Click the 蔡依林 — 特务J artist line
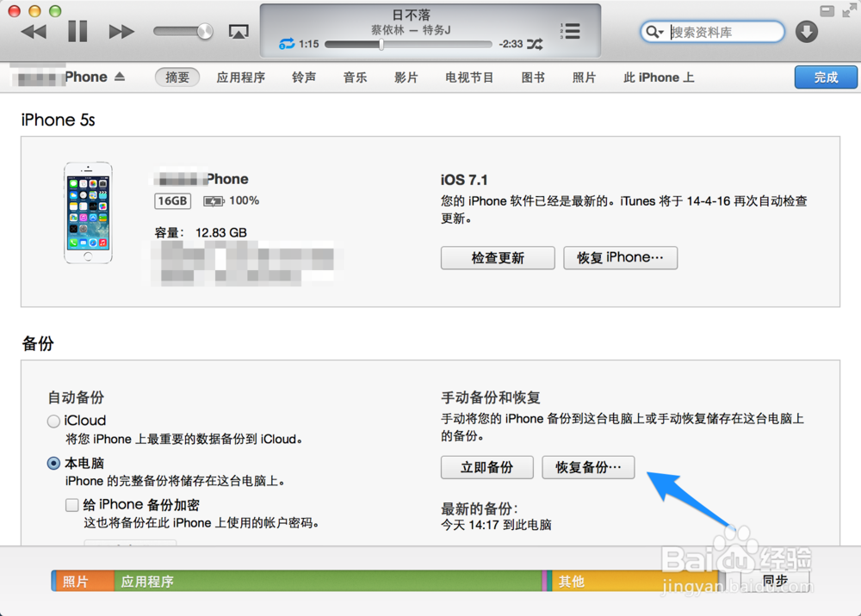Viewport: 861px width, 616px height. [x=411, y=29]
